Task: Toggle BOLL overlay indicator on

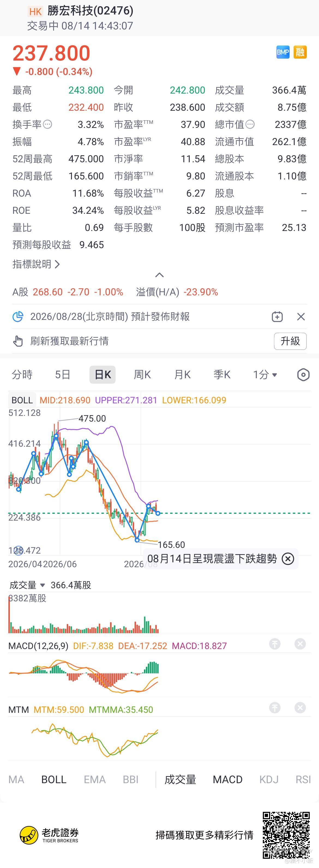Action: click(x=54, y=779)
